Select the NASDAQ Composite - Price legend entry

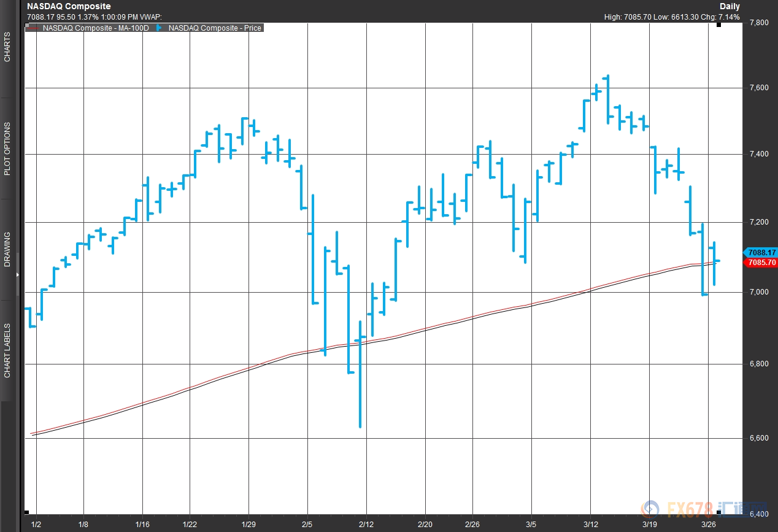coord(215,28)
